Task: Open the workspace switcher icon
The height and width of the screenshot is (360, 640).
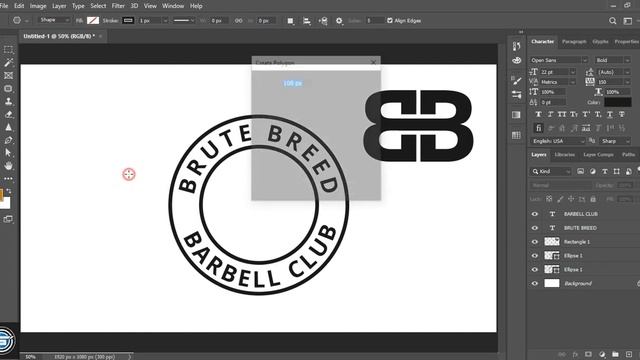Action: click(x=628, y=21)
